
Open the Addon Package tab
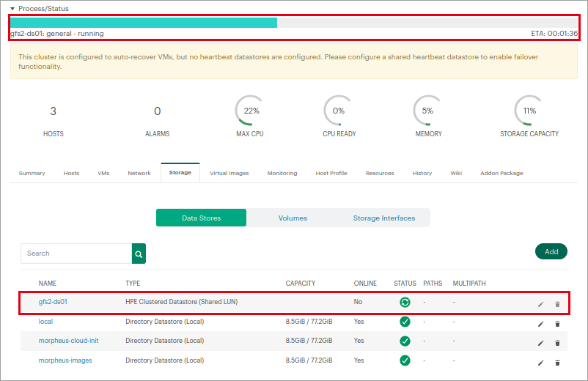[x=501, y=173]
